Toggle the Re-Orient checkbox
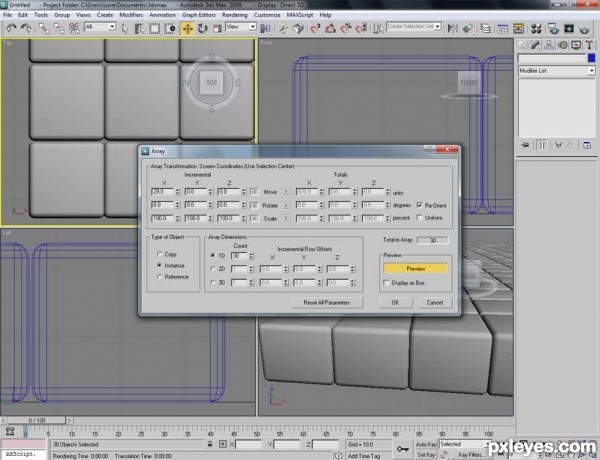 point(419,205)
